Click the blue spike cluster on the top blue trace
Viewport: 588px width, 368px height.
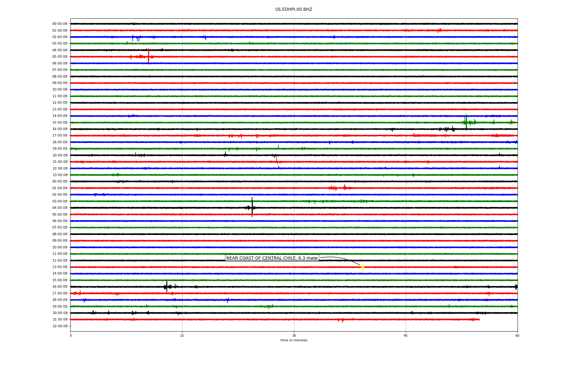coord(136,38)
